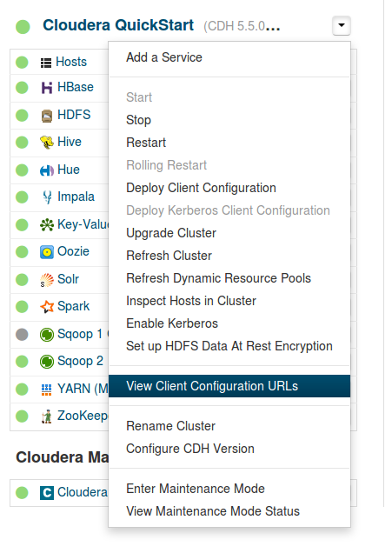
Task: Collapse the Cloudera QuickStart cluster actions dropdown
Action: [x=342, y=25]
